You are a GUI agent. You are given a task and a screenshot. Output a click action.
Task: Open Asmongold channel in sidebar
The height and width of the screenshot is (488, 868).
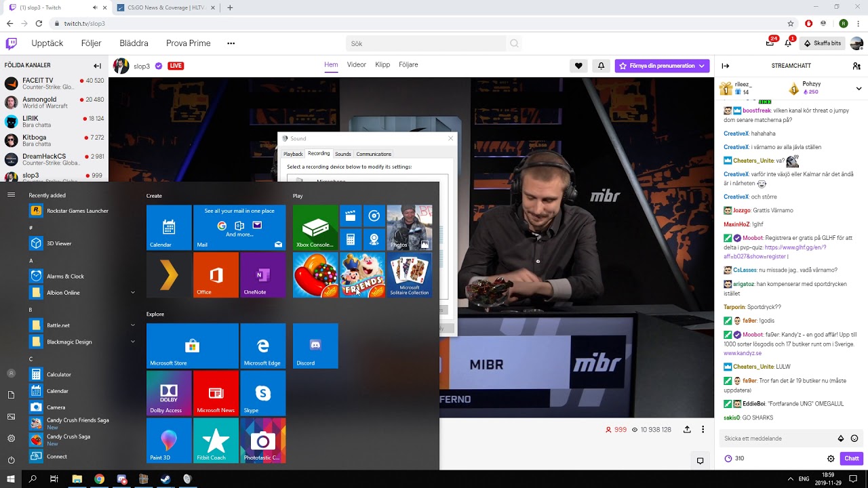(54, 102)
